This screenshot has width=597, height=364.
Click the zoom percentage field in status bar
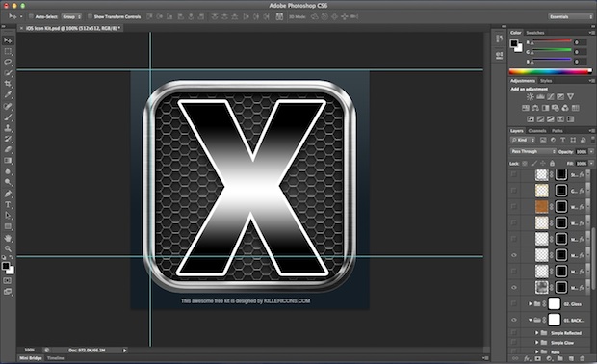tap(29, 350)
